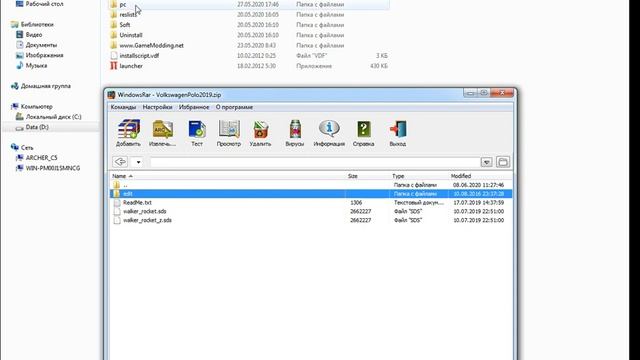Viewport: 640px width, 360px height.
Task: Click the ReadMe.txt file icon
Action: click(x=117, y=202)
